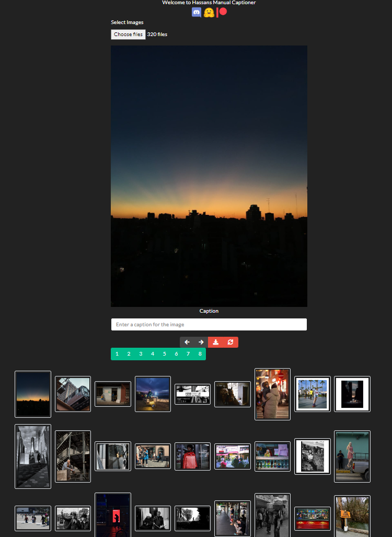
Task: Select the people on bright plaza thumbnail
Action: [33, 519]
